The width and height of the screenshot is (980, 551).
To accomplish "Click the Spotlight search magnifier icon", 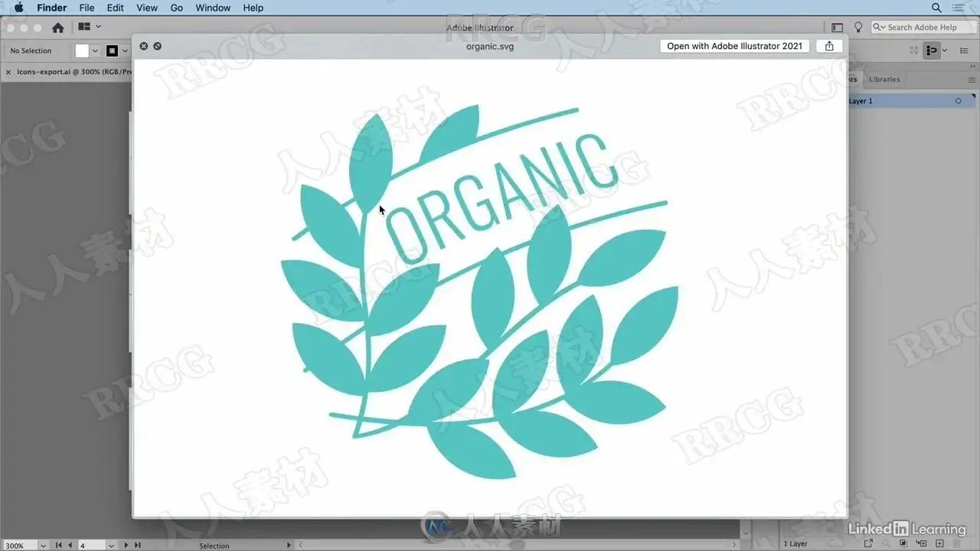I will pyautogui.click(x=936, y=8).
